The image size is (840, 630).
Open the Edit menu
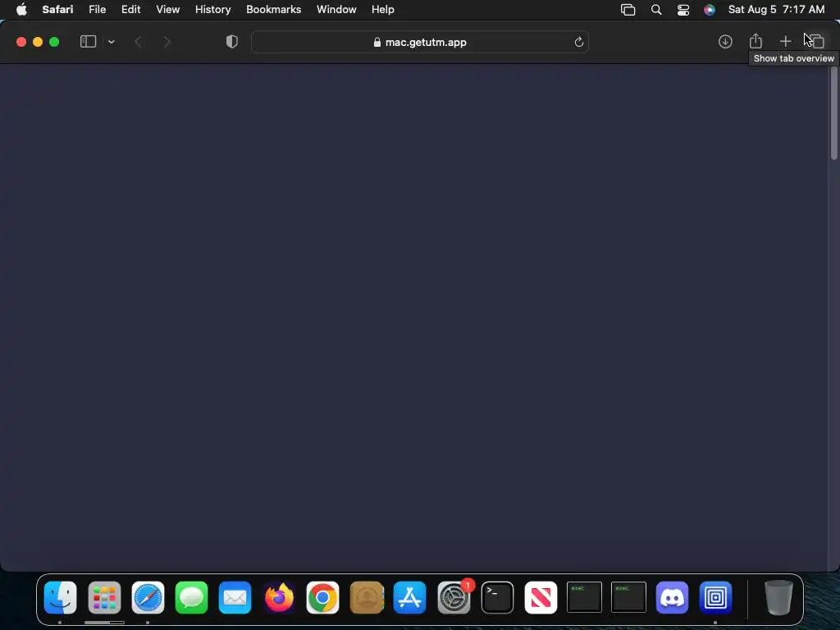tap(130, 10)
